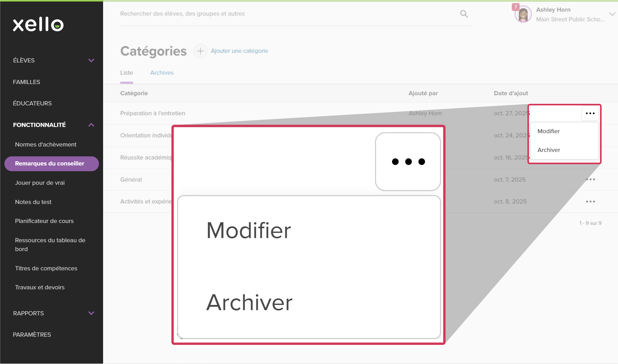Expand the RAPPORTS sidebar section
618x364 pixels.
[91, 313]
